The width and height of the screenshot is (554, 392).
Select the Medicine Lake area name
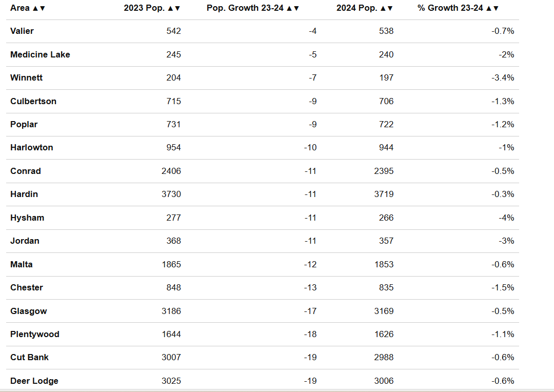[40, 54]
